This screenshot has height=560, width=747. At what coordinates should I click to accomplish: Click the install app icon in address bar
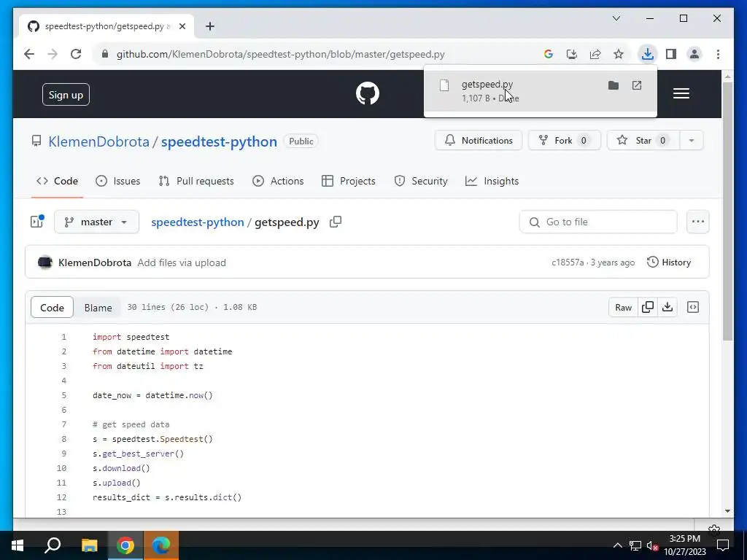click(572, 54)
